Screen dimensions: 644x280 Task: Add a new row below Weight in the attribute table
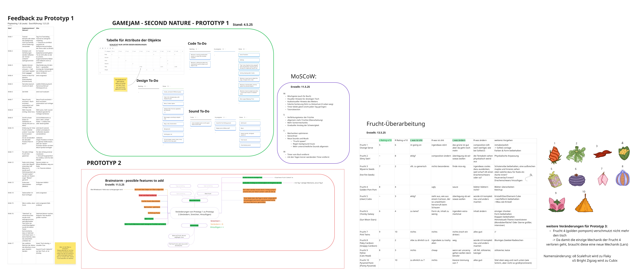coord(100,73)
